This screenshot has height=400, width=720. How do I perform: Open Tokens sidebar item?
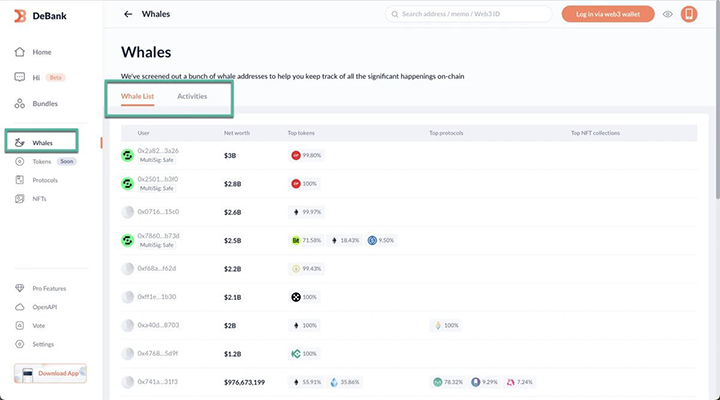42,161
